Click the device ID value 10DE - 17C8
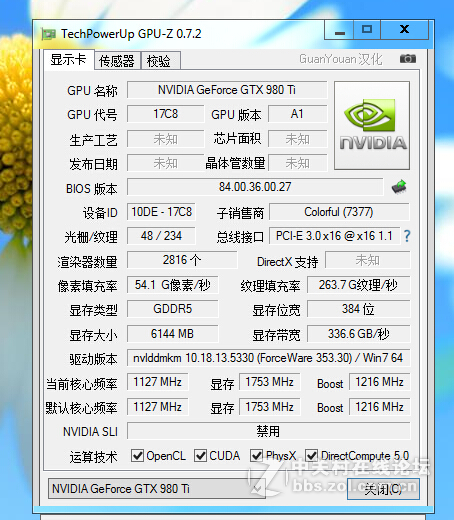Screen dimensions: 454x520 tap(161, 212)
